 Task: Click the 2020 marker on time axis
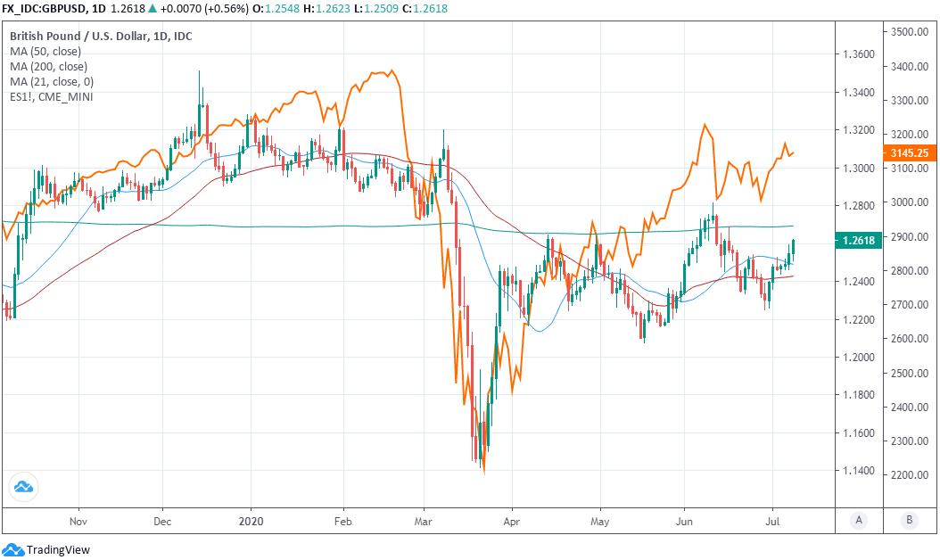(x=252, y=519)
